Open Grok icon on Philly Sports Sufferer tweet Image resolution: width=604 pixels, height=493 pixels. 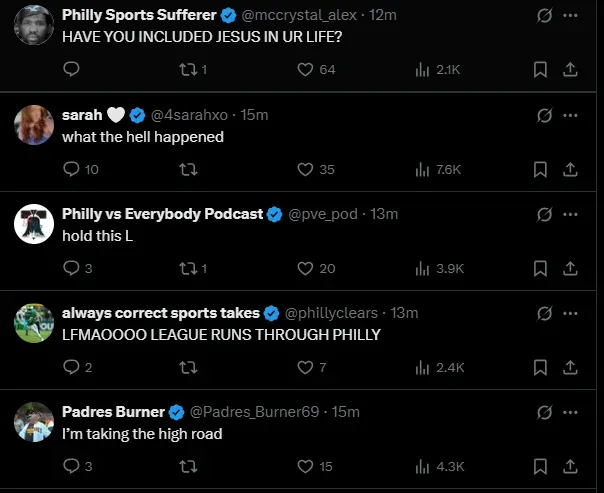pos(545,16)
